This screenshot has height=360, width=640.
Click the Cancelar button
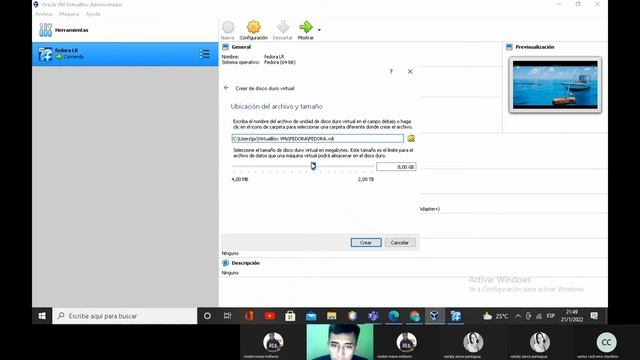click(400, 242)
